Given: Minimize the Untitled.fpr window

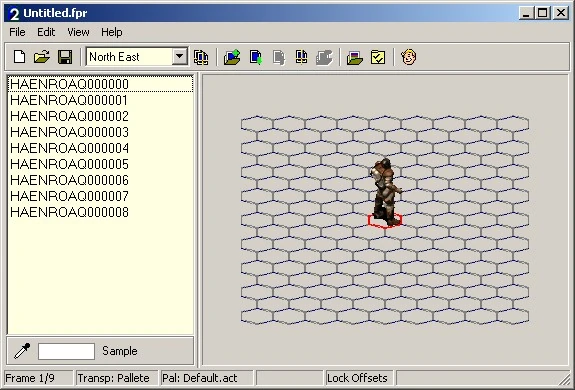Looking at the screenshot, I should coord(526,13).
